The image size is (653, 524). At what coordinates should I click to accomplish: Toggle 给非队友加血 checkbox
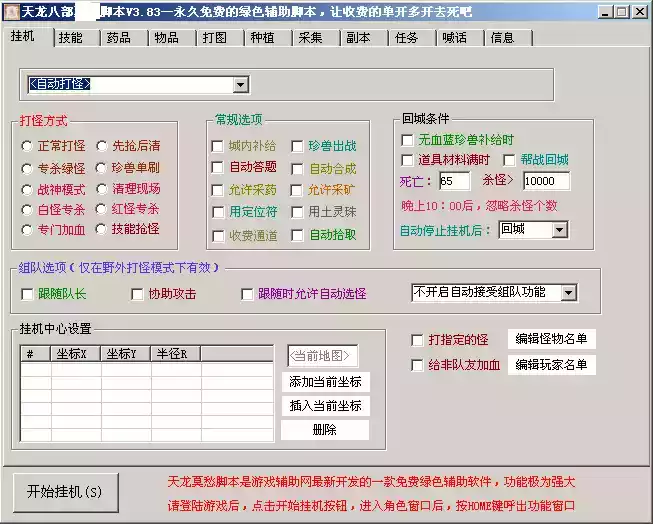[417, 365]
